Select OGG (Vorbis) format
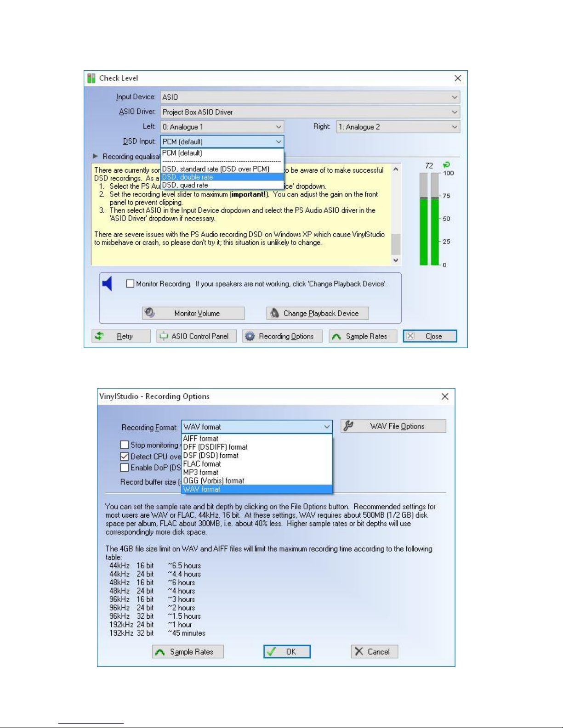The height and width of the screenshot is (728, 563). pos(256,481)
